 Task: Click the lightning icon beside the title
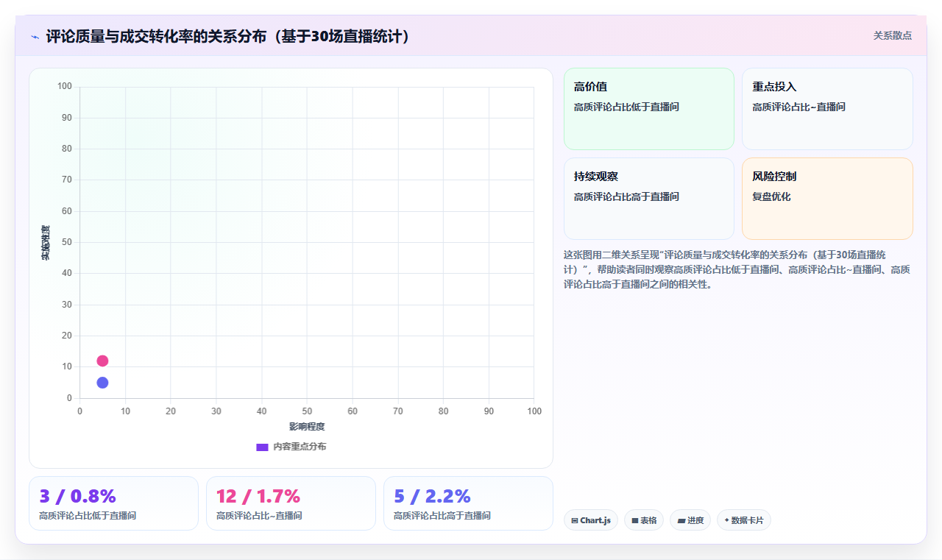click(x=35, y=36)
